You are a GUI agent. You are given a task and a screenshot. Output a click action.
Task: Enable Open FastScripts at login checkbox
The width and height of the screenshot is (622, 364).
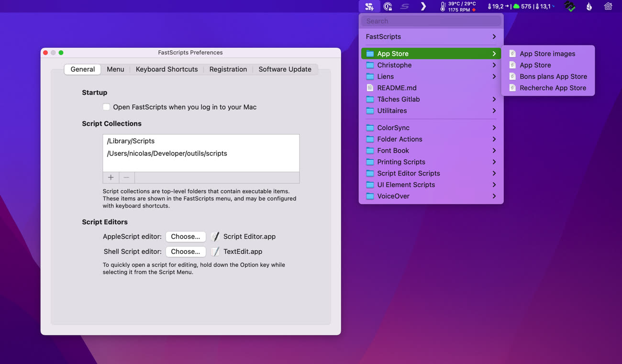106,107
